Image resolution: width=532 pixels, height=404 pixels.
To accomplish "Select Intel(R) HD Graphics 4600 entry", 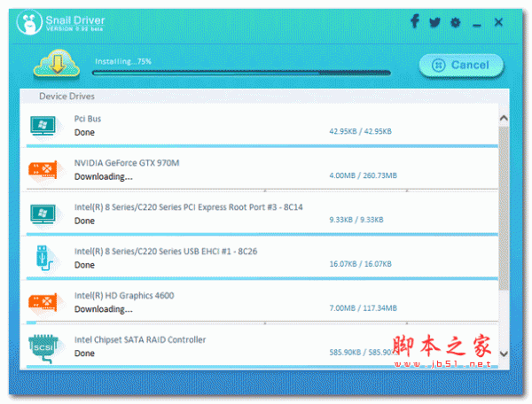I will tap(124, 296).
